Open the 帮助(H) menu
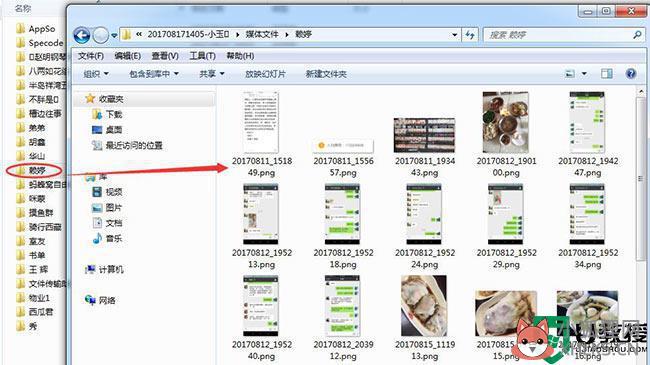This screenshot has height=365, width=650. click(x=240, y=56)
